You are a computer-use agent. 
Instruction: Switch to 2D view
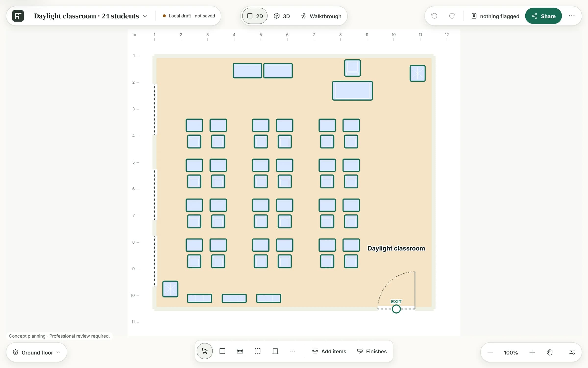[255, 16]
